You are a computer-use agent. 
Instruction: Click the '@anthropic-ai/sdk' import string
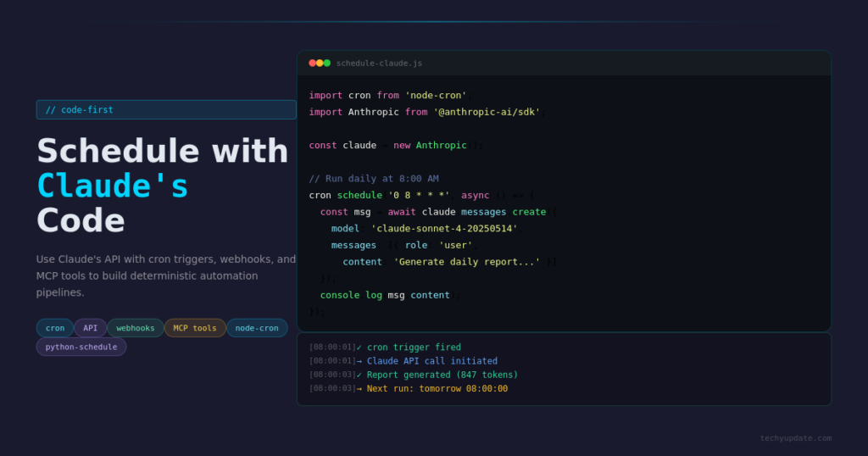(487, 112)
